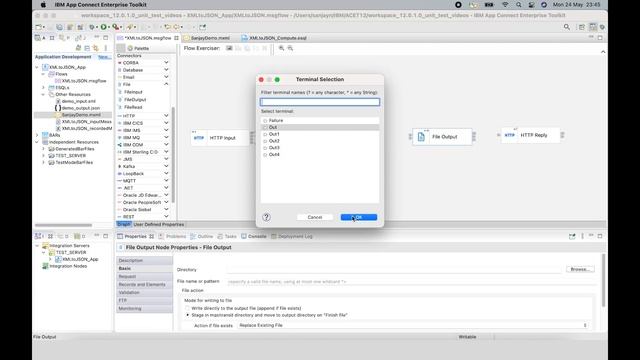This screenshot has height=360, width=640.
Task: Open the Apple menu
Action: pyautogui.click(x=43, y=5)
